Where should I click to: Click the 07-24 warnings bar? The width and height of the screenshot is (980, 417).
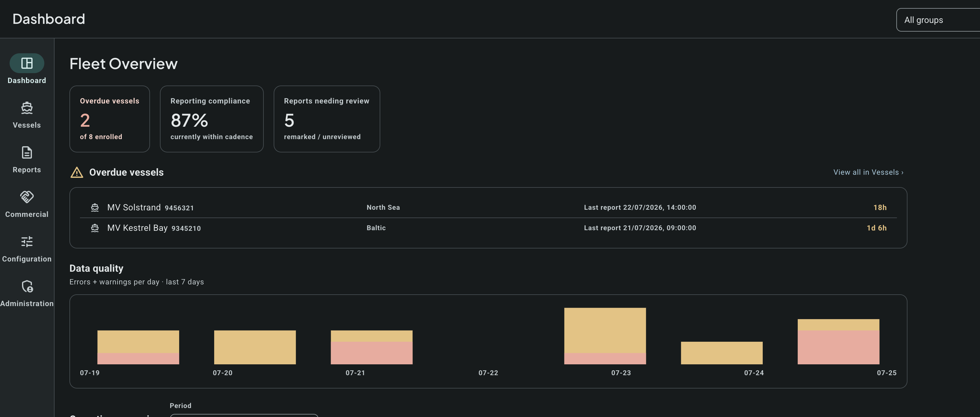(x=722, y=353)
